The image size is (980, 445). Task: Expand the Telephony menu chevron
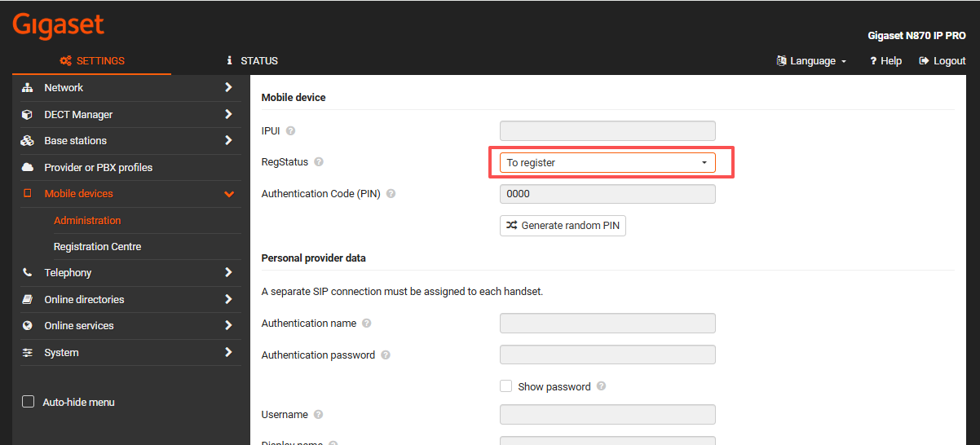(228, 273)
